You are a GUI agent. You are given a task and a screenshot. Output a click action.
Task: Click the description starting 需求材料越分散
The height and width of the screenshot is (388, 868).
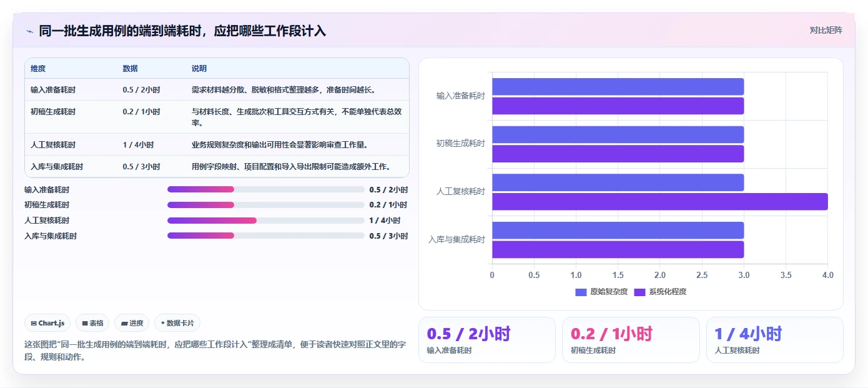(x=284, y=90)
